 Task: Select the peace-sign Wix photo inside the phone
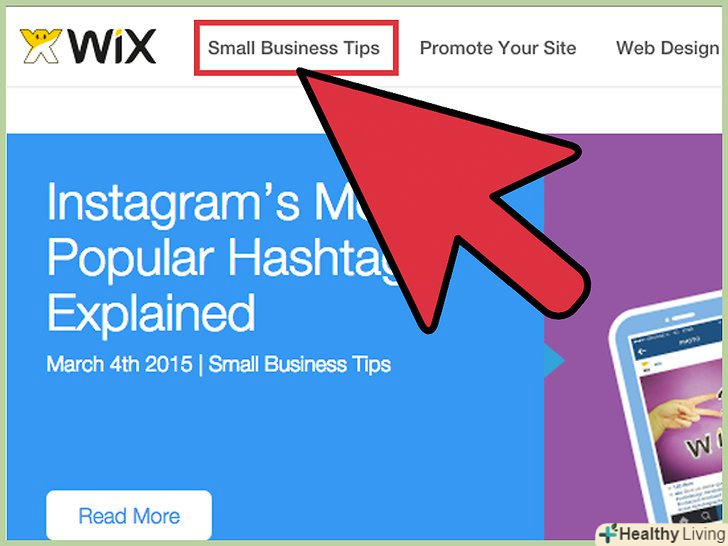[683, 423]
